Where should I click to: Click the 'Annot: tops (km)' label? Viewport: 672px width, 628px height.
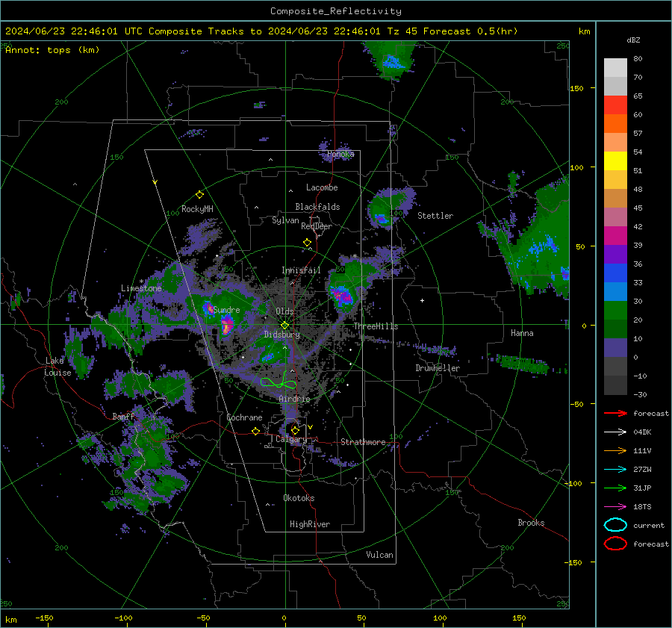tap(52, 50)
